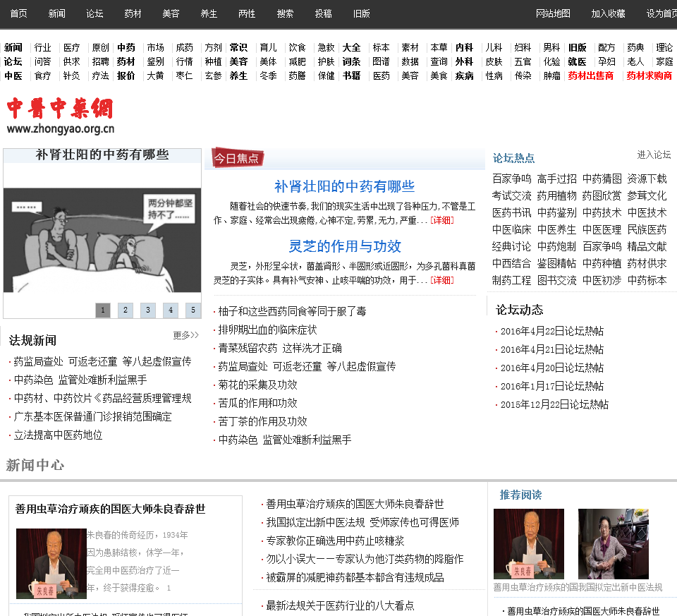677x616 pixels.
Task: Open 被霸屏的减肥神药都基本都含有违规成品
Action: 355,578
